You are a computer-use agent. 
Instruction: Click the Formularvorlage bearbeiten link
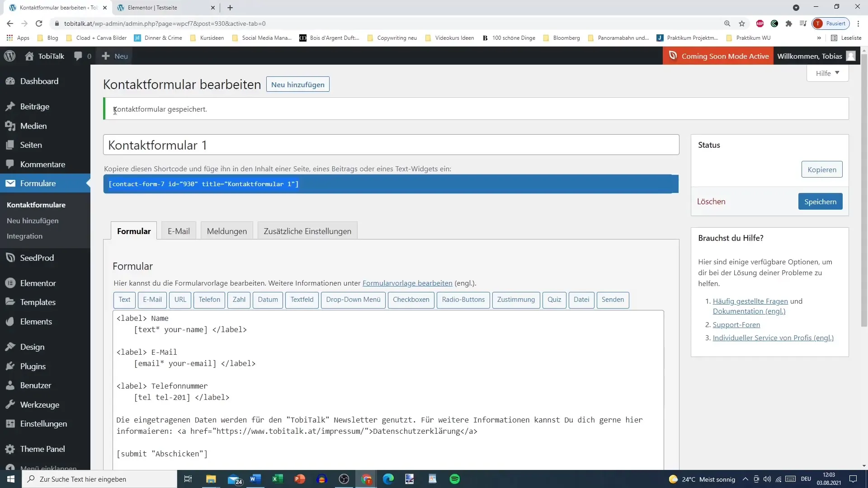point(408,283)
